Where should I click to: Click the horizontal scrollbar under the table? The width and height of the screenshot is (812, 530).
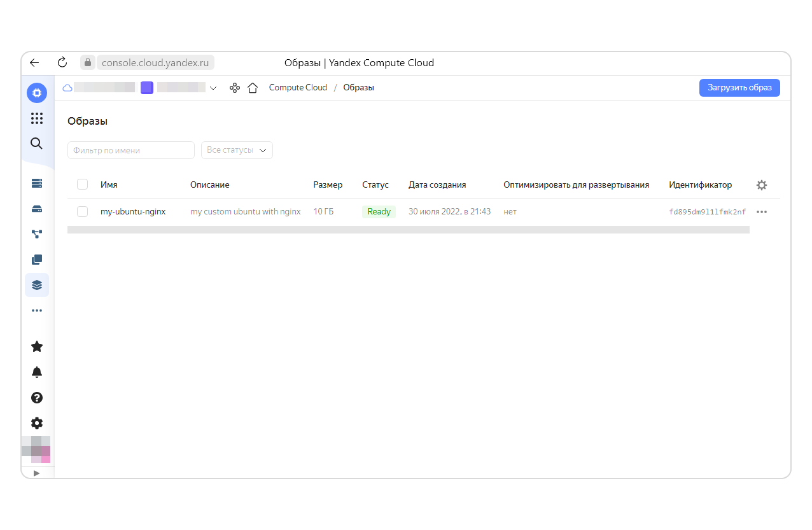click(x=408, y=230)
